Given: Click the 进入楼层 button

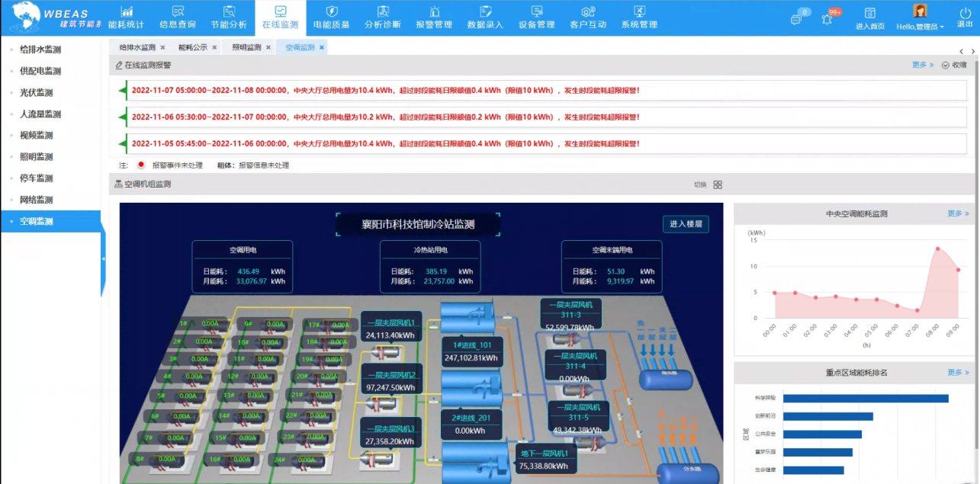Looking at the screenshot, I should (x=685, y=223).
